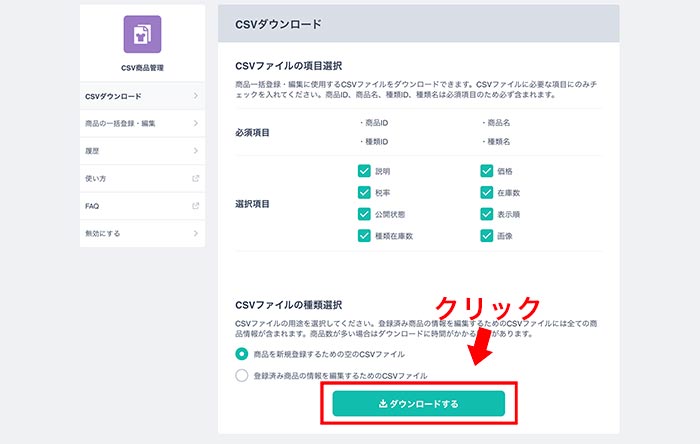Expand chevron next to 無効にする
The width and height of the screenshot is (700, 444).
[196, 233]
